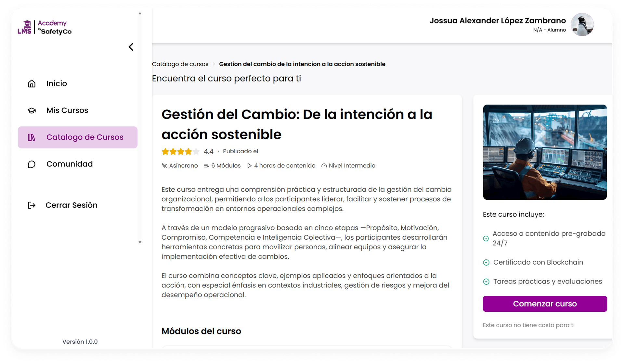The image size is (624, 364).
Task: Click the star rating row
Action: point(180,151)
